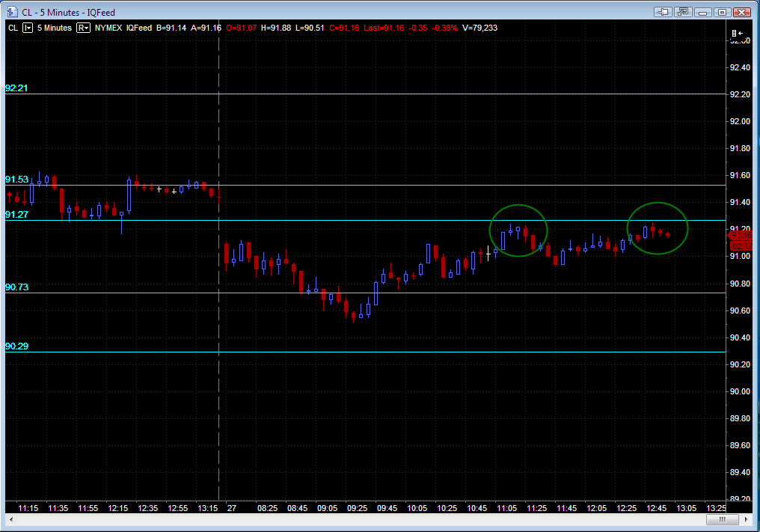This screenshot has height=532, width=760.
Task: Click the NYMEX exchange label
Action: [108, 28]
